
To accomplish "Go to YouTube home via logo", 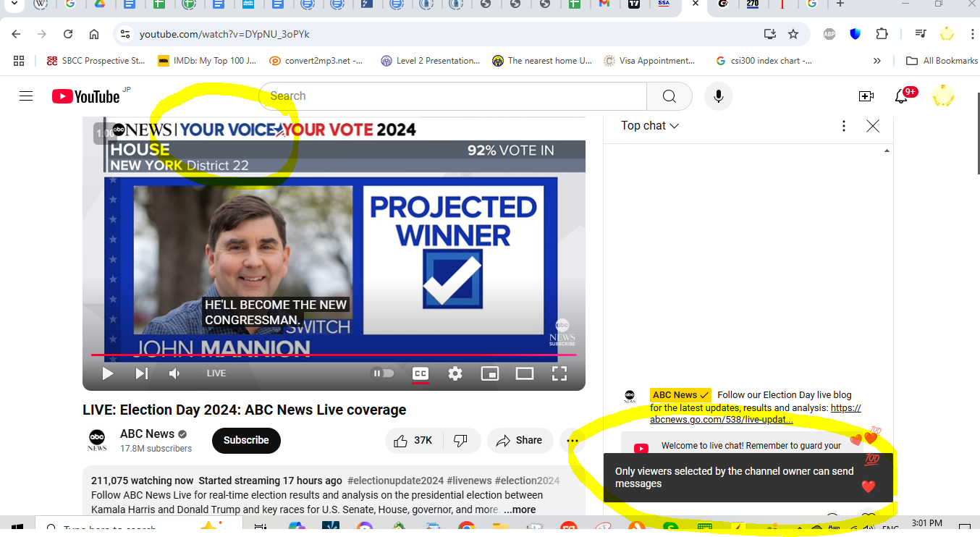I will (85, 96).
